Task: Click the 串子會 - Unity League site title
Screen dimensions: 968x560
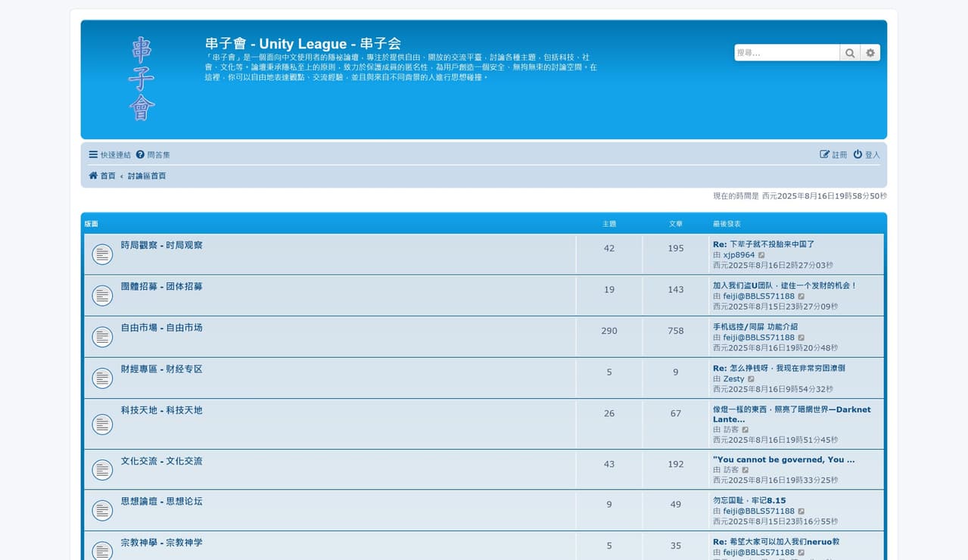Action: [303, 43]
